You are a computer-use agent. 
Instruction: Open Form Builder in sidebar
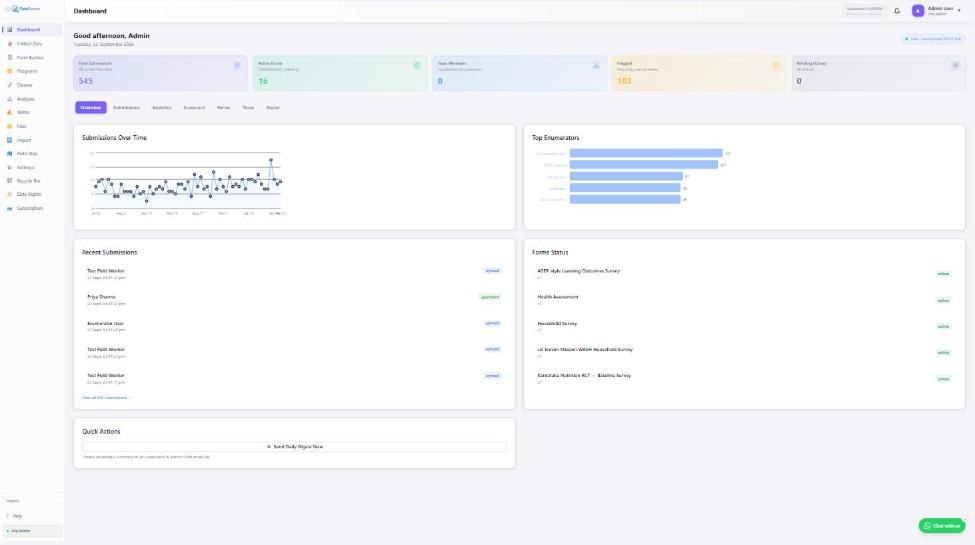pos(31,57)
